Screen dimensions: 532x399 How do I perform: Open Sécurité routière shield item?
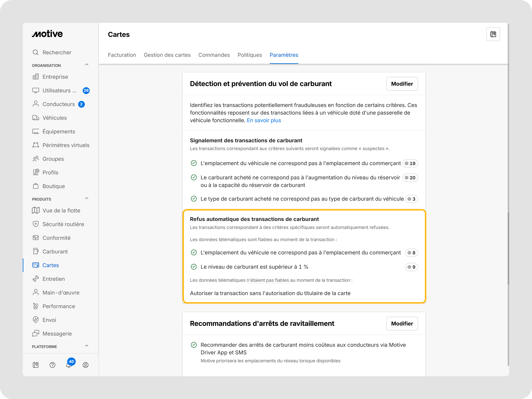coord(63,224)
